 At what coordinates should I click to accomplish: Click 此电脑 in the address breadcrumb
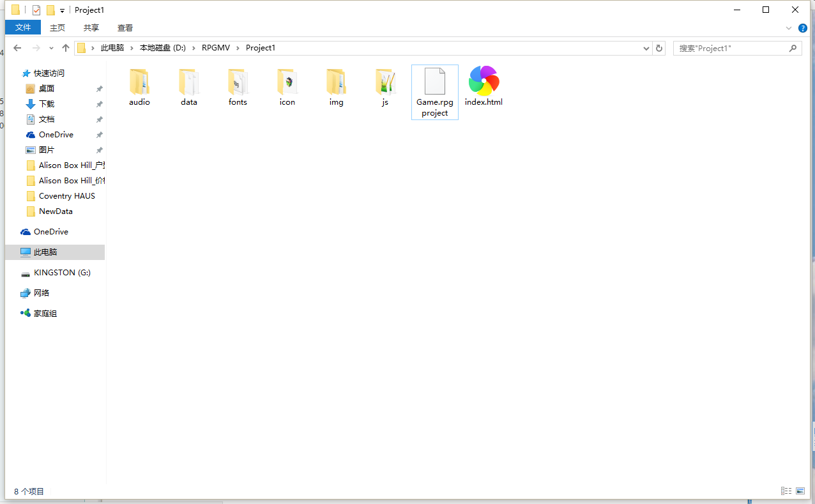coord(112,48)
